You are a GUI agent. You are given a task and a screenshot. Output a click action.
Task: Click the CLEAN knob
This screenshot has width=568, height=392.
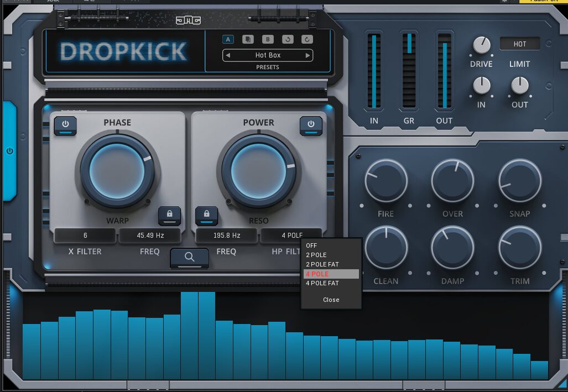[x=386, y=248]
